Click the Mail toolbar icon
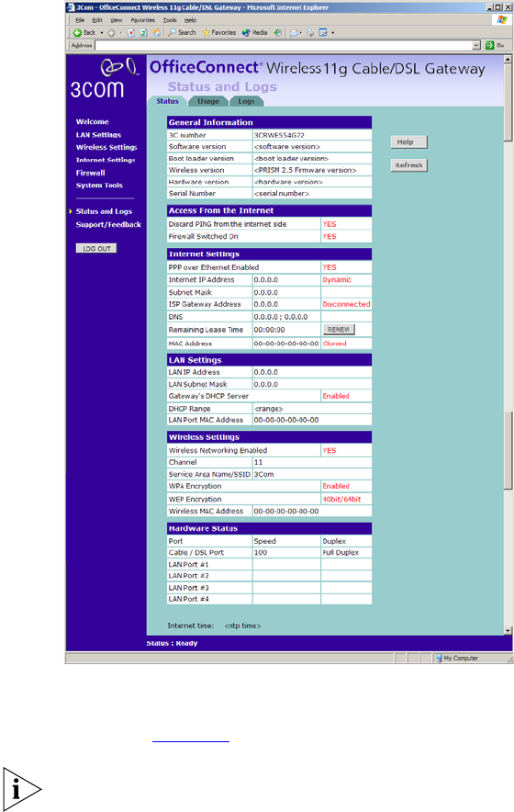This screenshot has width=514, height=812. 294,32
